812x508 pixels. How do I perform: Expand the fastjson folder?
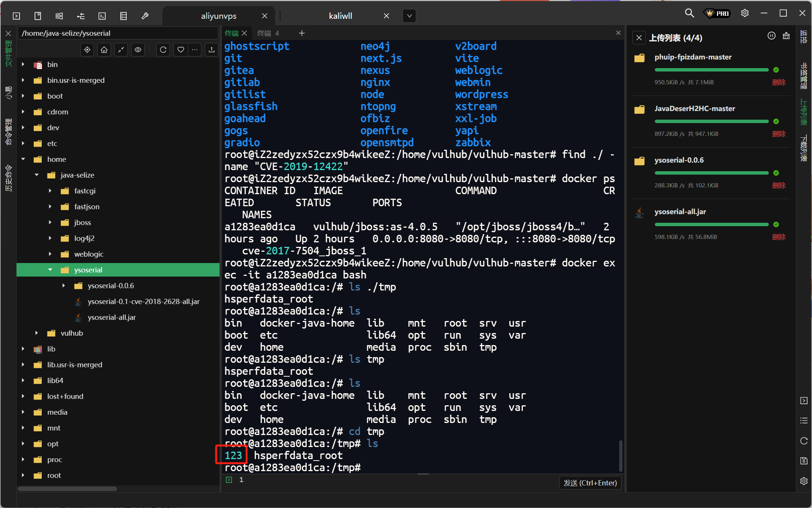(50, 207)
